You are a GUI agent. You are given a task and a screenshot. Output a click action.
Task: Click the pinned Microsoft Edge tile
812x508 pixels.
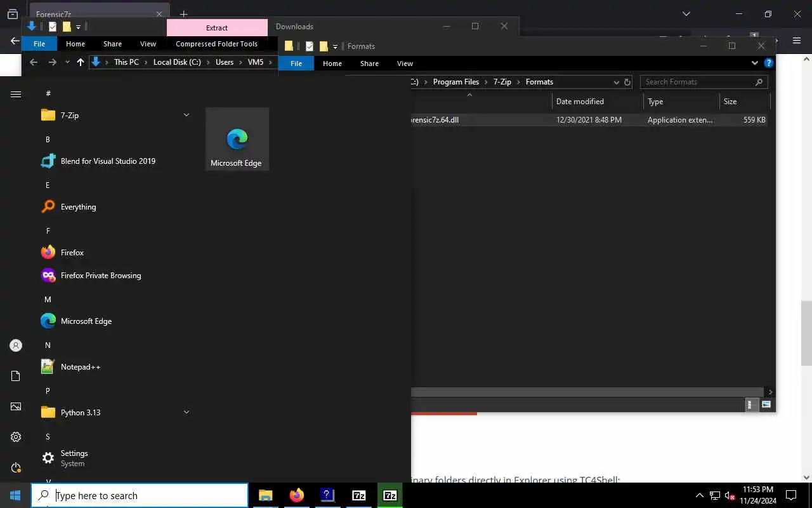coord(237,139)
